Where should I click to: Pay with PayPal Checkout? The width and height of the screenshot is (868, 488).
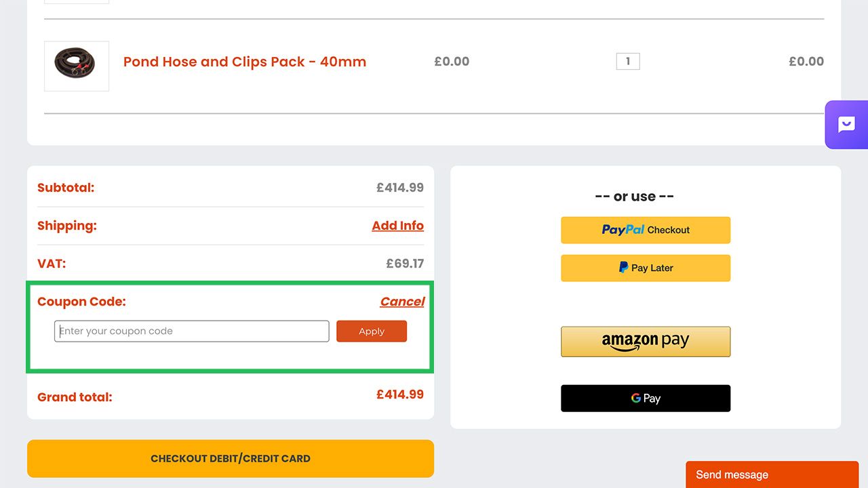(x=645, y=230)
